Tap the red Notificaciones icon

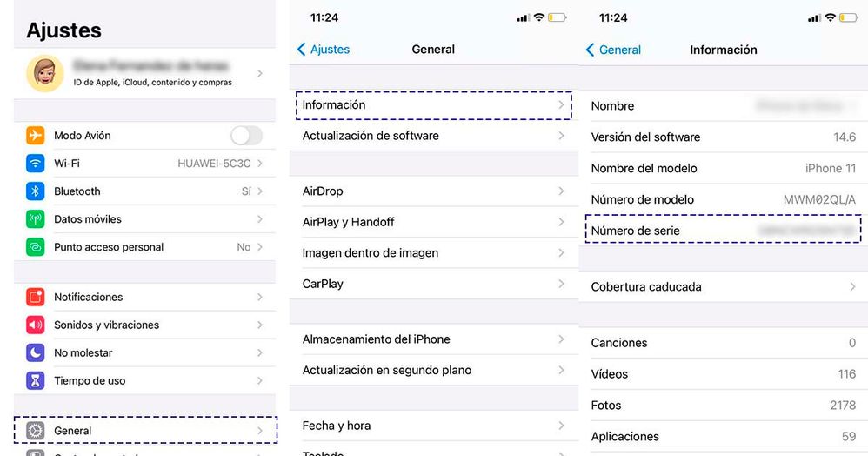coord(36,298)
